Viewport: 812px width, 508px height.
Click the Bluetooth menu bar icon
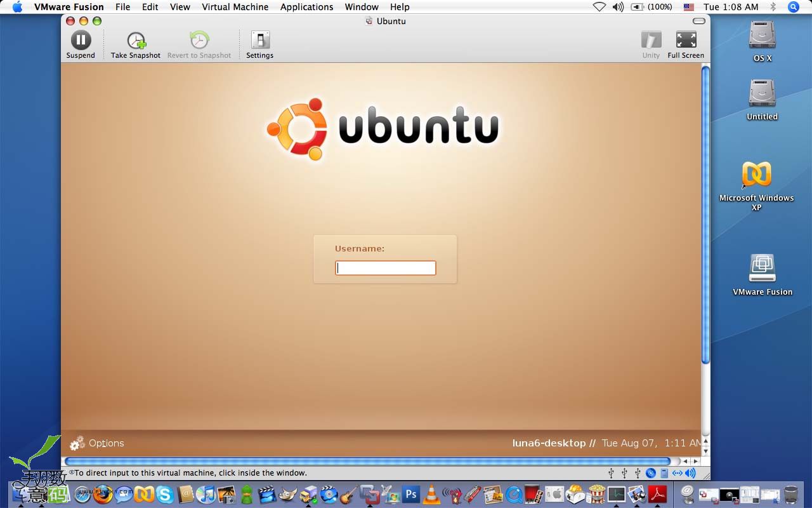click(x=773, y=7)
